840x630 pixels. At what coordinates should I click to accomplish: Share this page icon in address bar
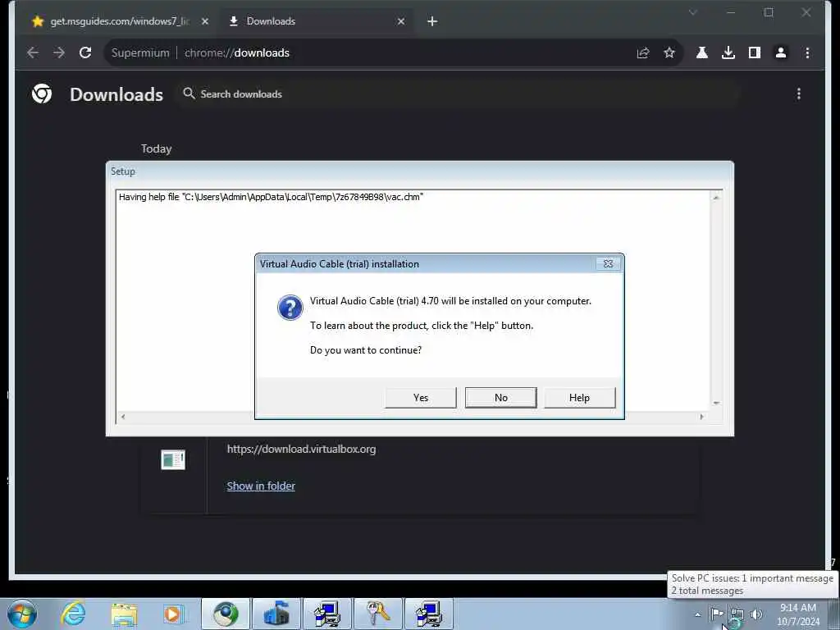point(643,52)
